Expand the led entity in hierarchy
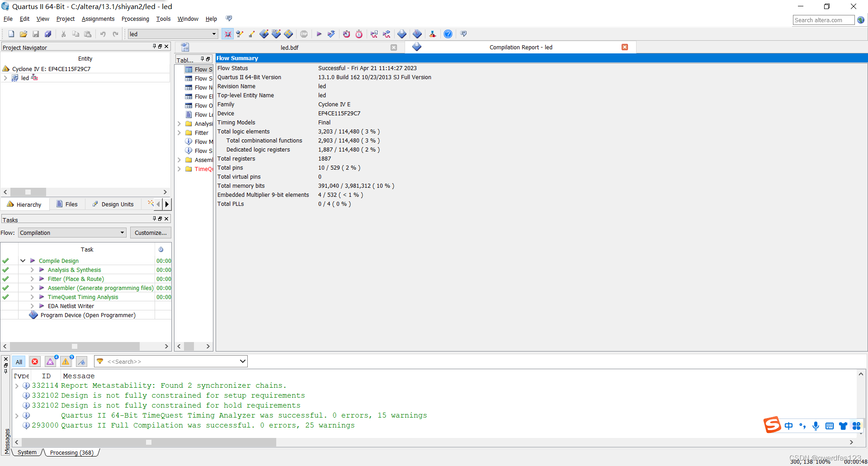868x466 pixels. [5, 78]
